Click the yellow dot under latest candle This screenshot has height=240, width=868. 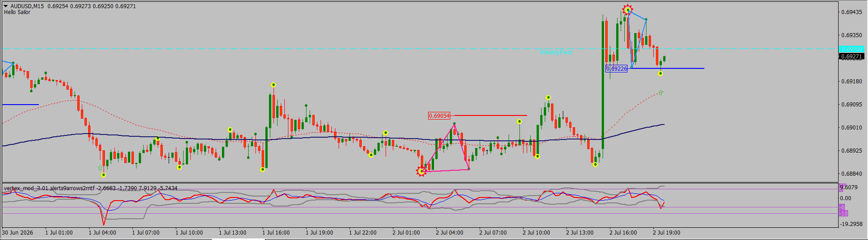660,73
